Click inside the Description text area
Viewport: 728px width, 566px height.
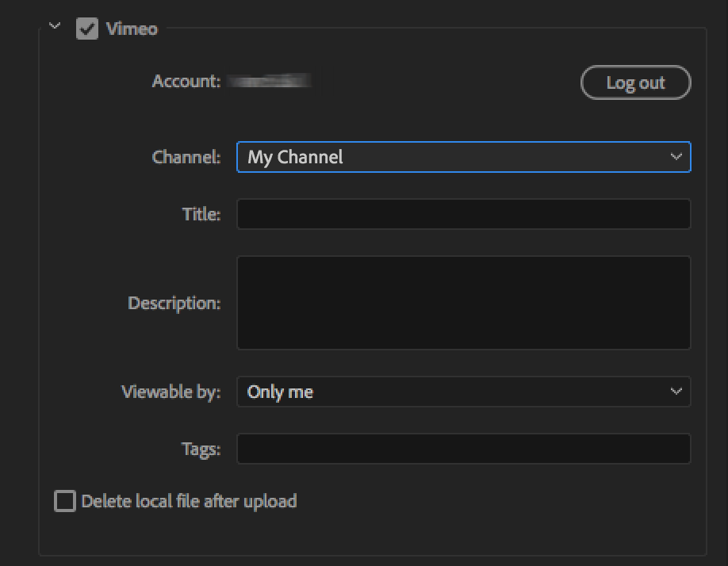pyautogui.click(x=464, y=302)
